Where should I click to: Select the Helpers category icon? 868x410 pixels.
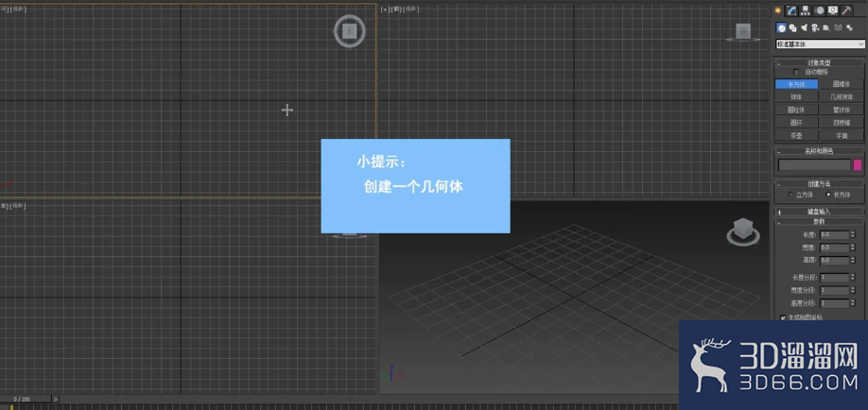click(x=826, y=27)
